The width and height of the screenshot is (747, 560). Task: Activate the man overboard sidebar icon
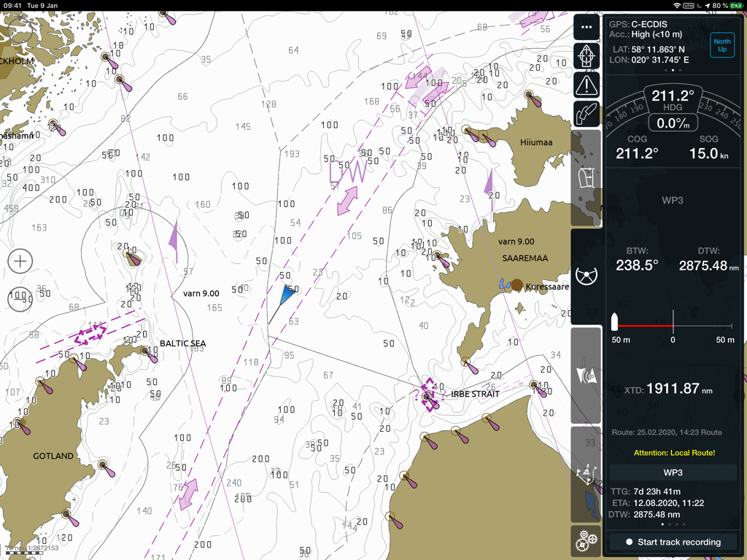[586, 474]
